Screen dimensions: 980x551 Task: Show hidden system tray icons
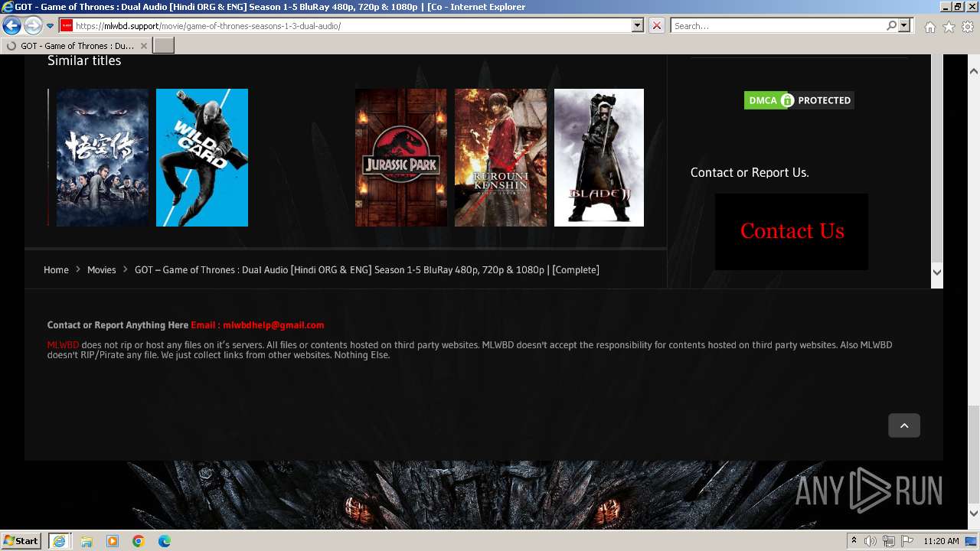(854, 541)
